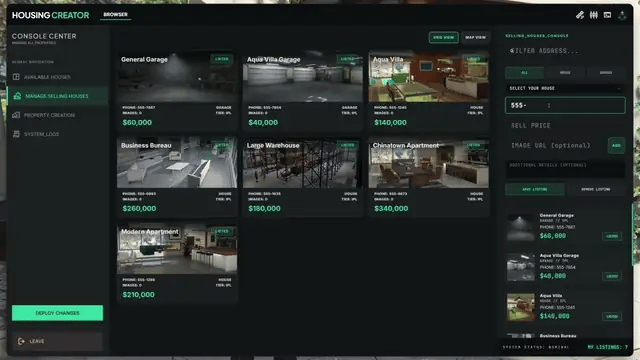Select the All filter tab
The width and height of the screenshot is (640, 360).
(524, 73)
